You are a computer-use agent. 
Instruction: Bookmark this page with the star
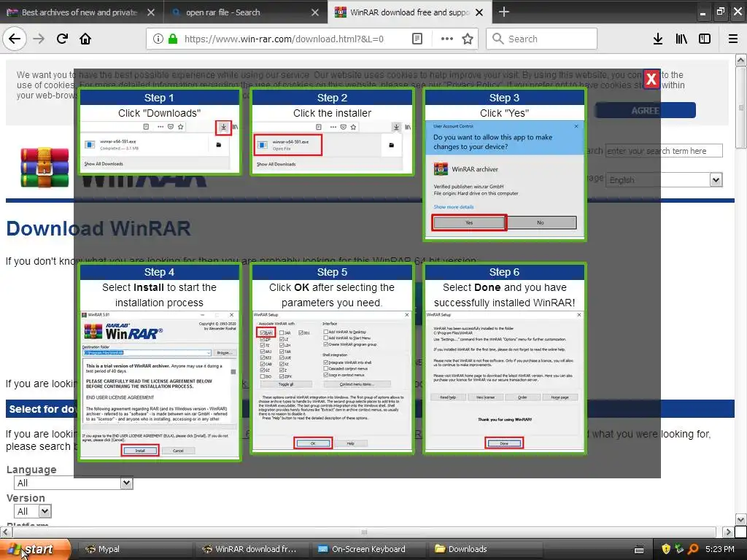click(x=468, y=39)
